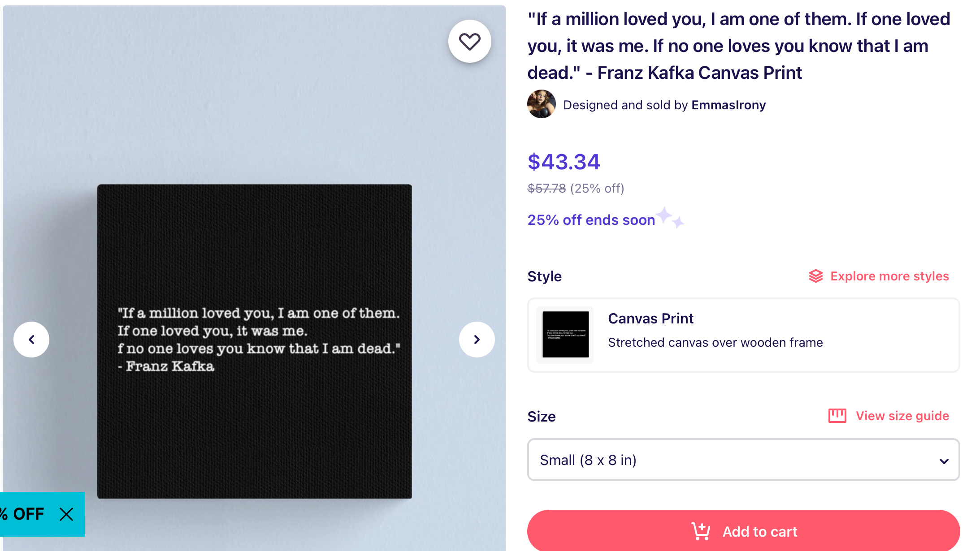Click the layered styles icon

coord(815,276)
